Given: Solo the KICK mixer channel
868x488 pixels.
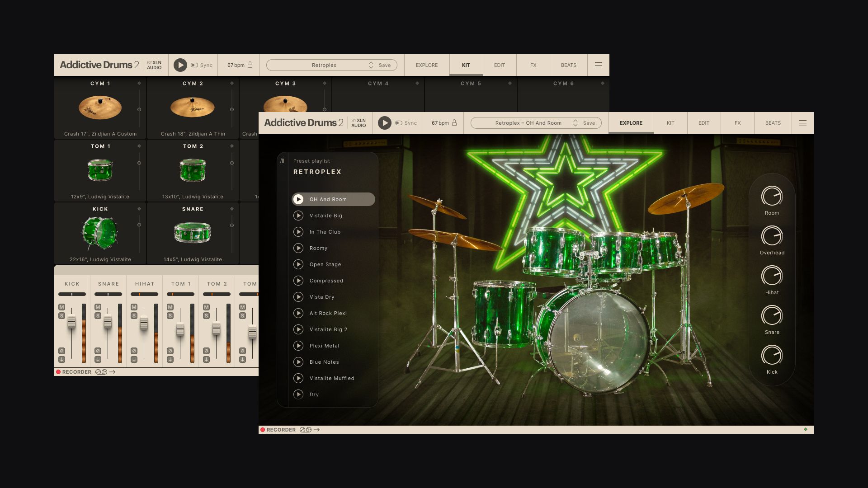Looking at the screenshot, I should click(61, 316).
